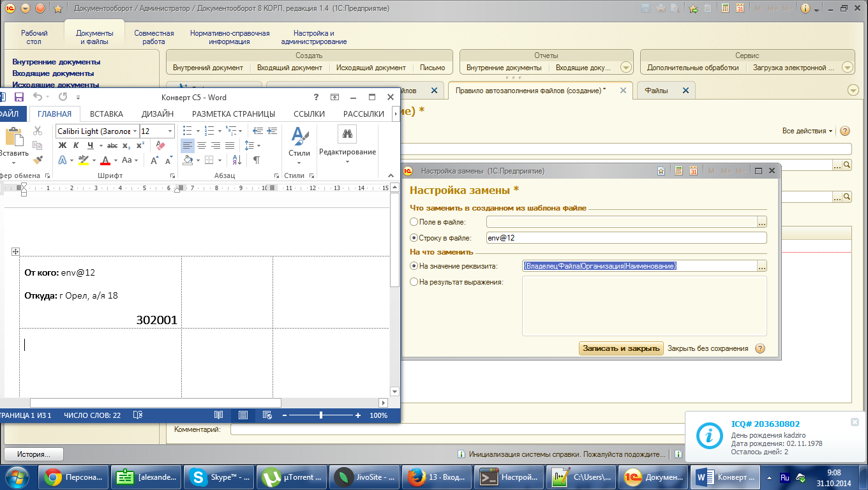This screenshot has height=490, width=868.
Task: Create a new Письмо in 1C
Action: [433, 67]
